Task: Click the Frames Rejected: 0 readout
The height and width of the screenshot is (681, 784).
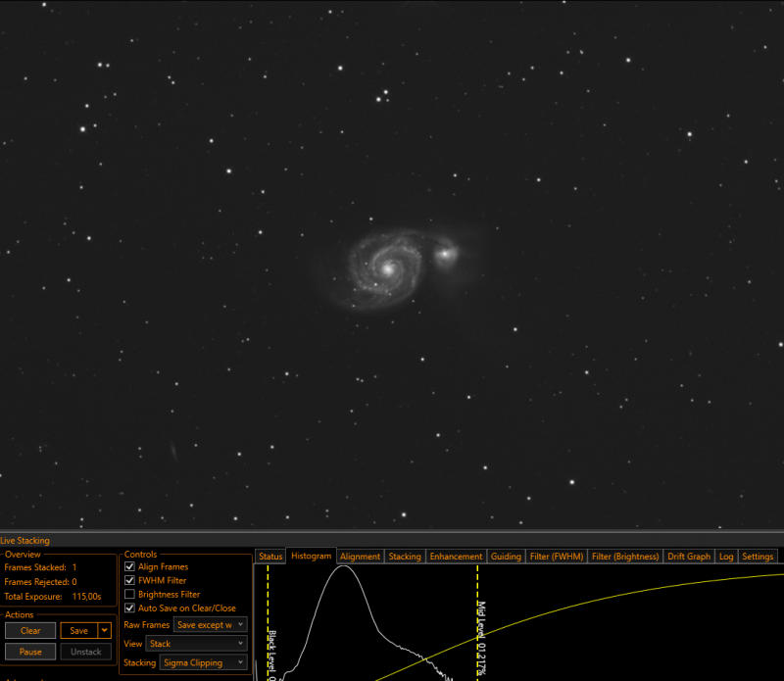Action: (x=40, y=582)
